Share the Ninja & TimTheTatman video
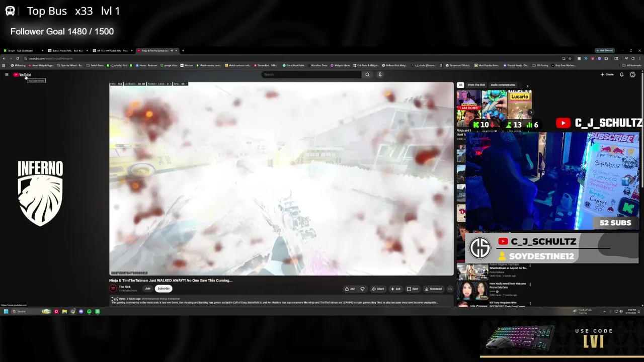 (378, 289)
